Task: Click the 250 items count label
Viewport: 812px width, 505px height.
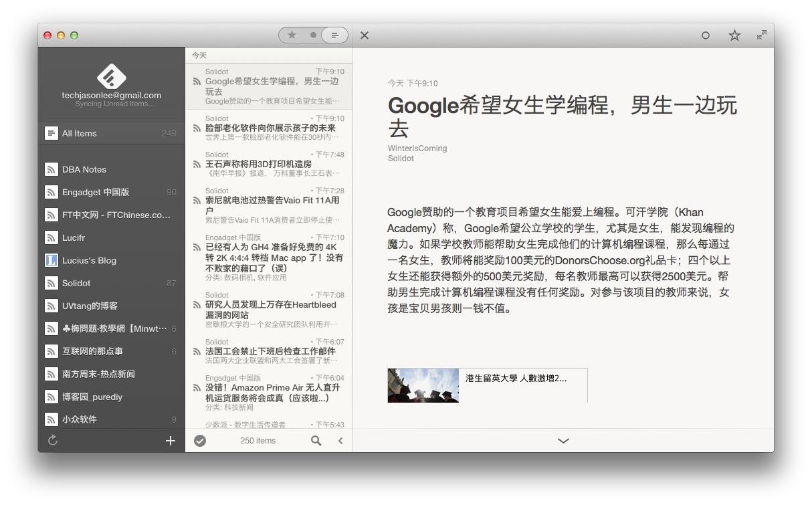Action: tap(258, 441)
